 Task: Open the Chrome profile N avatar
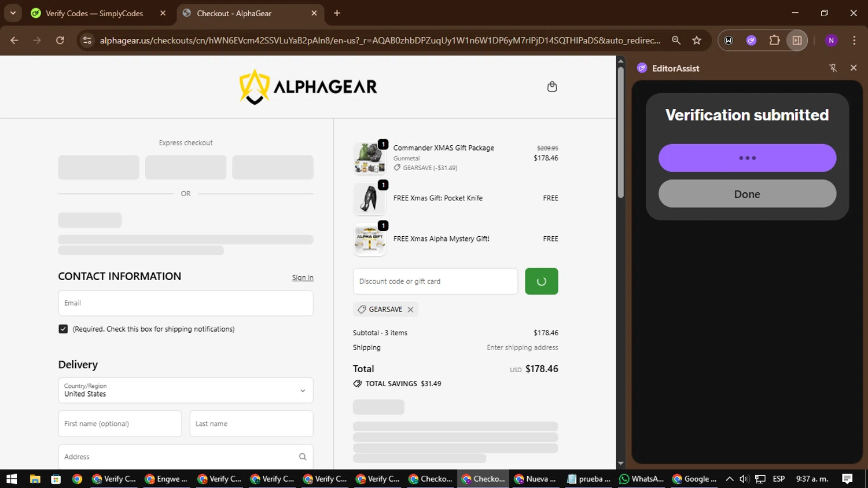coord(832,41)
